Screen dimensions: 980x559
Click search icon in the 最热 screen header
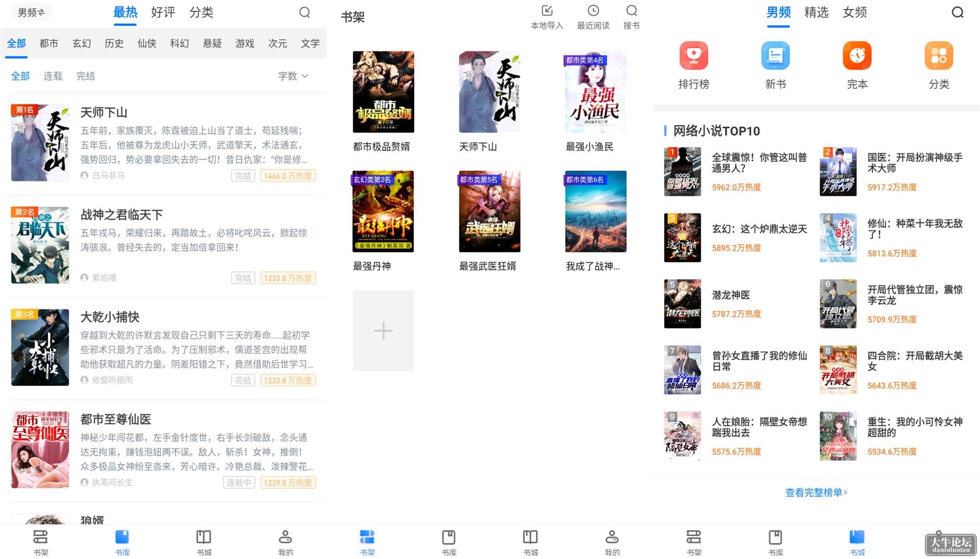[x=305, y=12]
